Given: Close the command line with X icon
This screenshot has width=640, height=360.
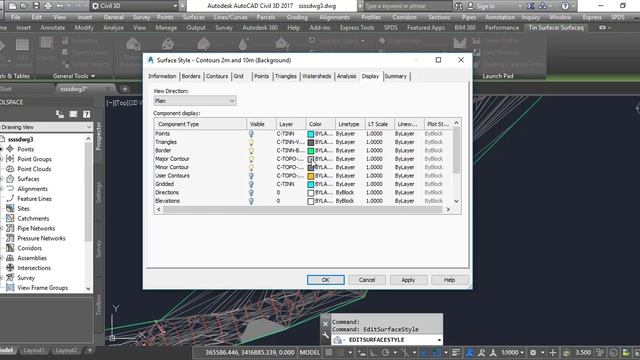Looking at the screenshot, I should pos(325,324).
